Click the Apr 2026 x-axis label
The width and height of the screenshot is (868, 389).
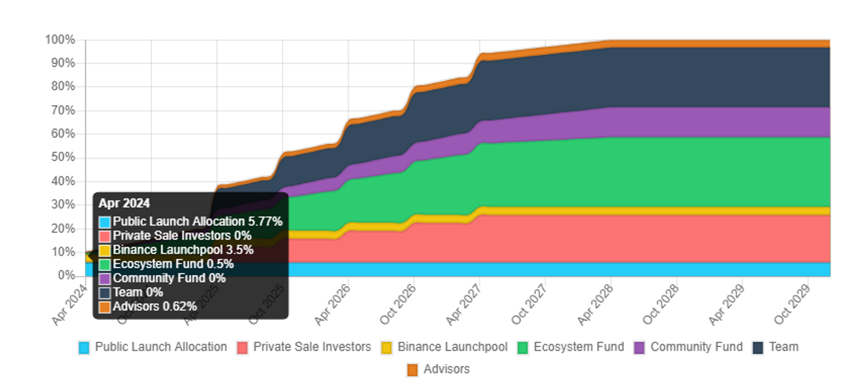point(332,305)
